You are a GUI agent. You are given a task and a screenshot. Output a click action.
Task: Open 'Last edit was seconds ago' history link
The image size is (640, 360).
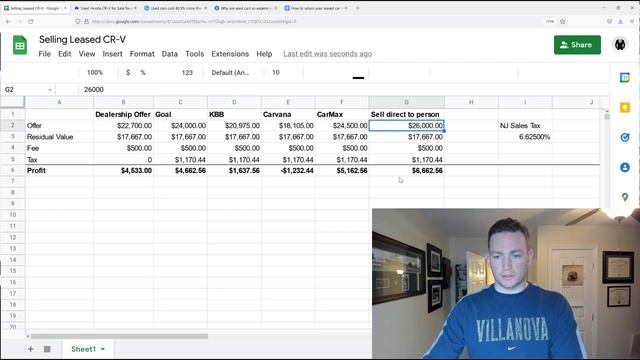tap(327, 54)
